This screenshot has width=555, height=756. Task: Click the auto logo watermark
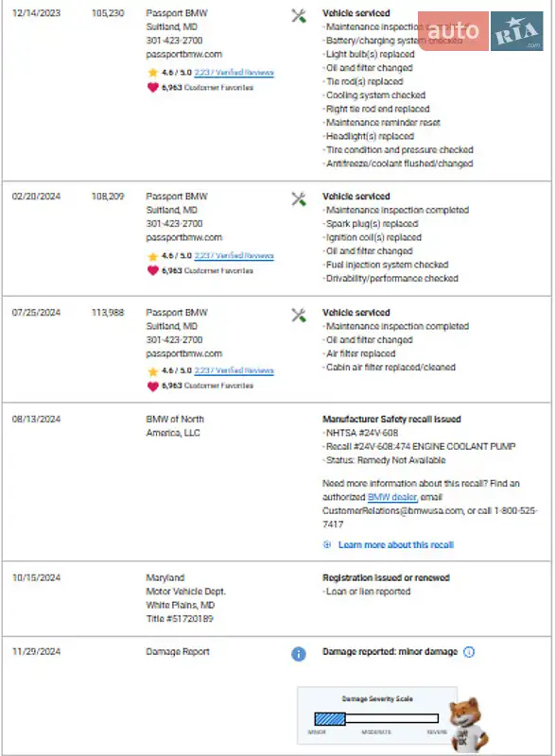pos(453,31)
